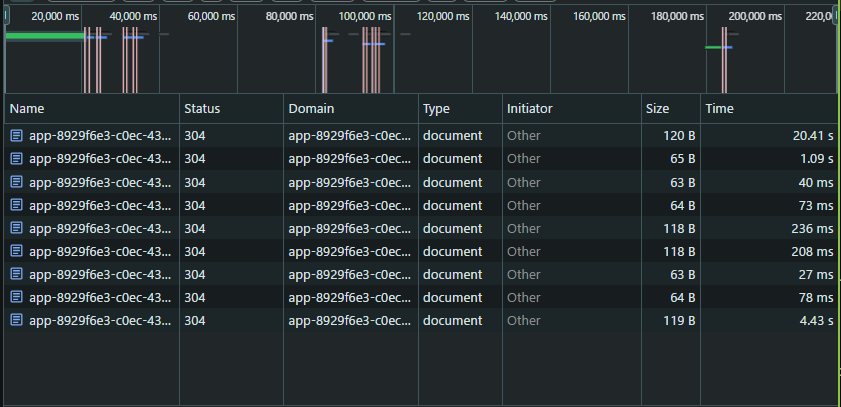
Task: Select the document icon of the 208 ms request
Action: click(17, 251)
